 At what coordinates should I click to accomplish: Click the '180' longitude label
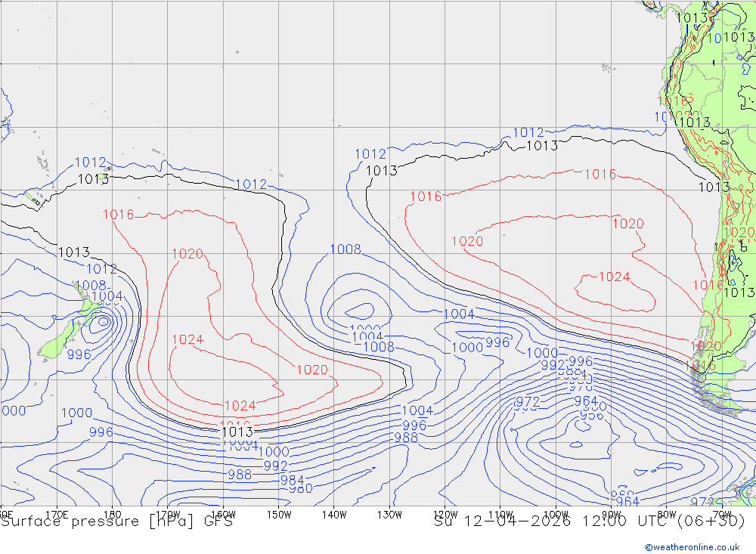coord(113,515)
